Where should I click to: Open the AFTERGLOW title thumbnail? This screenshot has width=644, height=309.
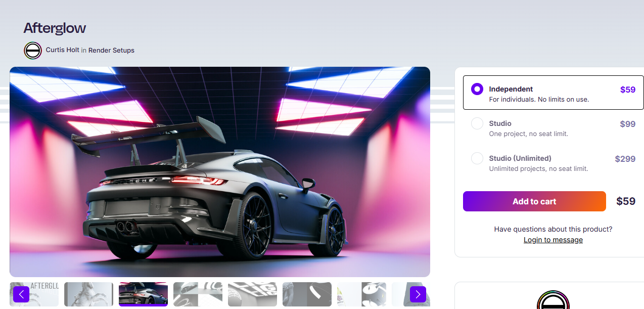(43, 294)
